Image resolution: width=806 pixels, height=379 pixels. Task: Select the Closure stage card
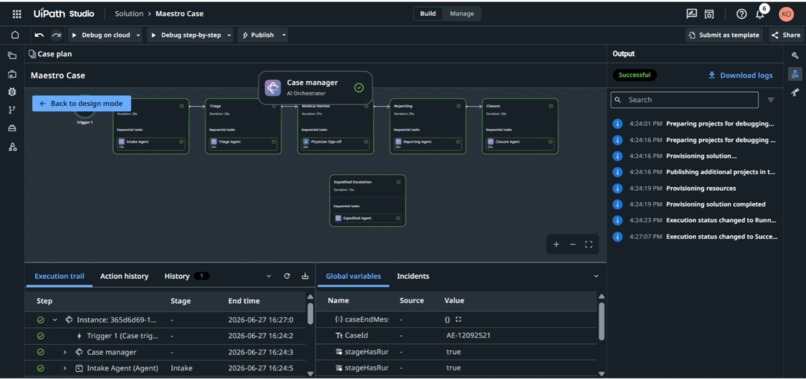click(520, 127)
